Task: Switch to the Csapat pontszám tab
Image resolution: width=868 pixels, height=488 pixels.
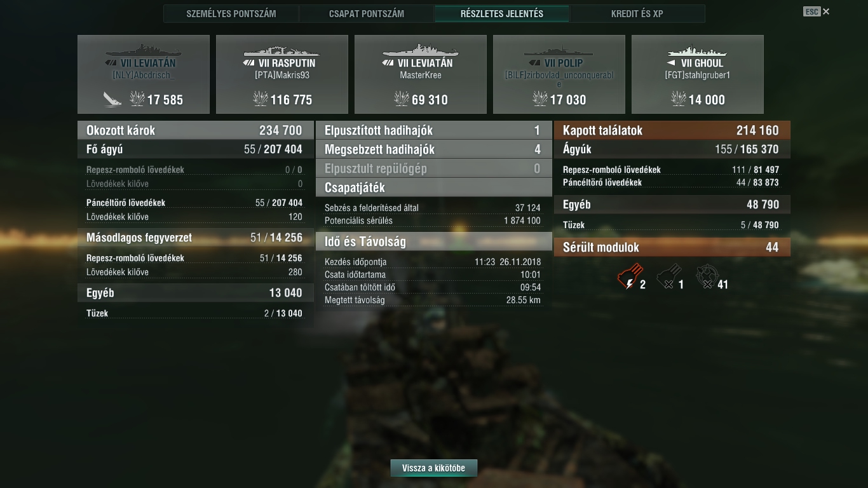Action: (367, 13)
